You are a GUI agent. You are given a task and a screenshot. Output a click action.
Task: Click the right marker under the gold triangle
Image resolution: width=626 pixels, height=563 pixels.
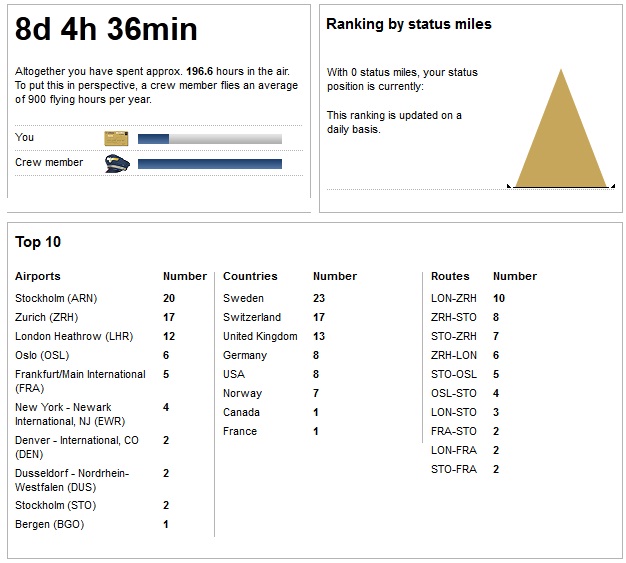[x=609, y=186]
